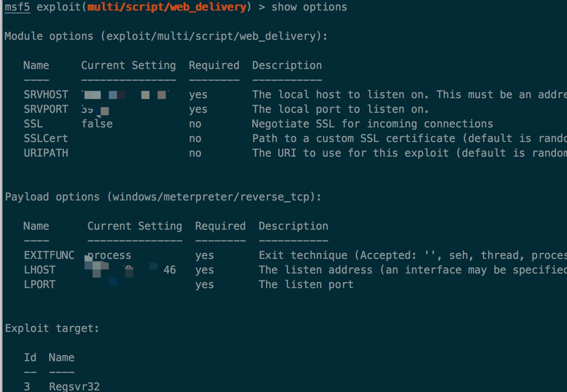The height and width of the screenshot is (392, 567).
Task: Select the EXITFUNC process value
Action: [110, 255]
